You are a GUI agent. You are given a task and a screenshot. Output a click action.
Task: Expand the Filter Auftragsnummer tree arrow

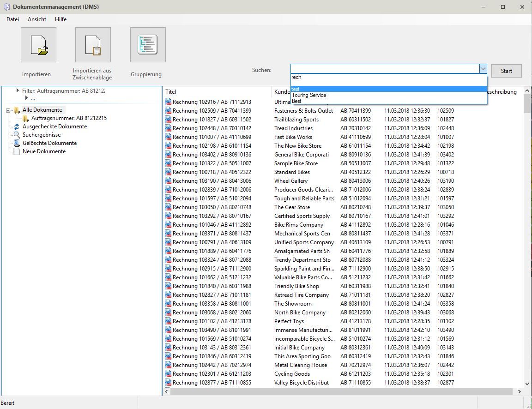point(18,91)
